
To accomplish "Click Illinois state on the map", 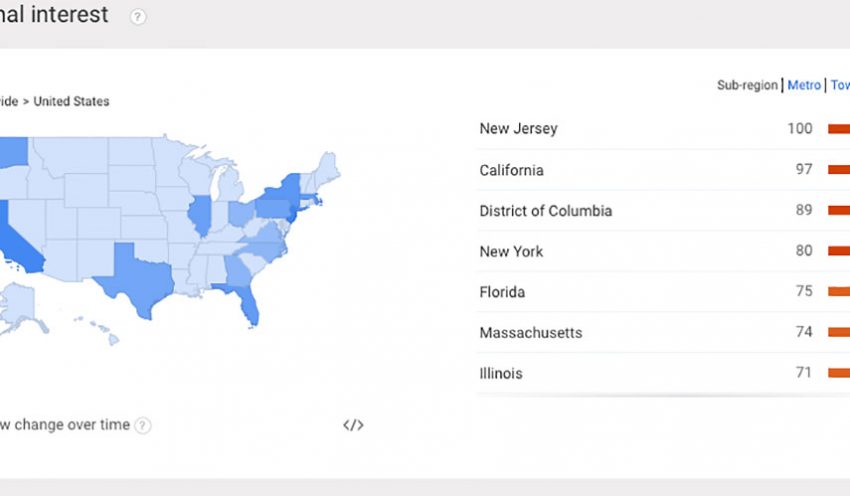I will pos(199,215).
